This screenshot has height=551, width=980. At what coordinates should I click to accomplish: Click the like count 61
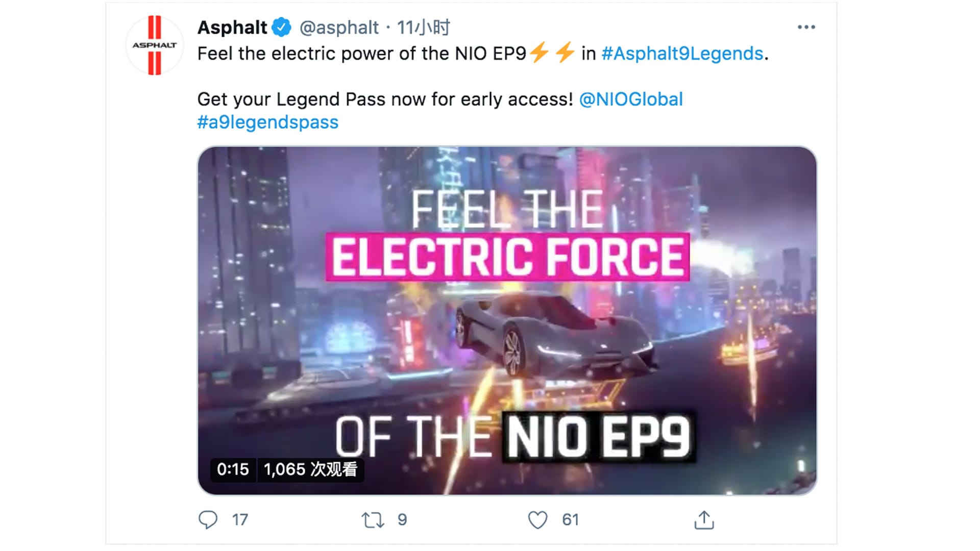[x=570, y=520]
